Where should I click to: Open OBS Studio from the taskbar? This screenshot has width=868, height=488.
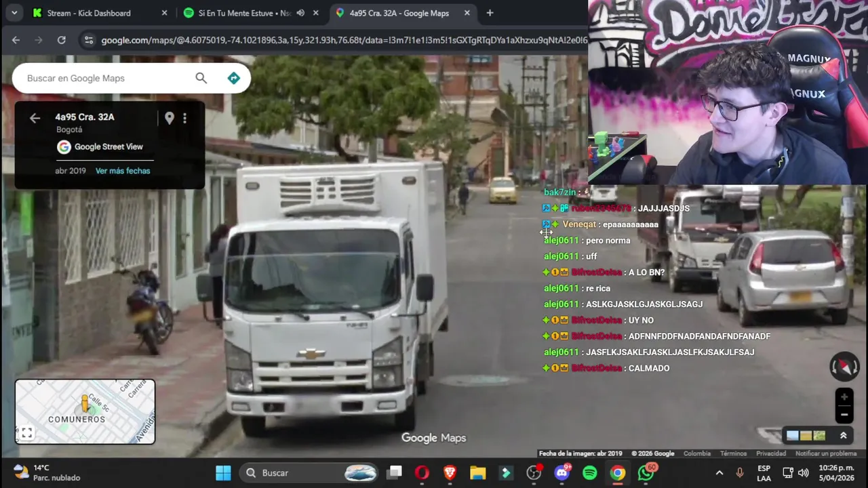point(534,472)
